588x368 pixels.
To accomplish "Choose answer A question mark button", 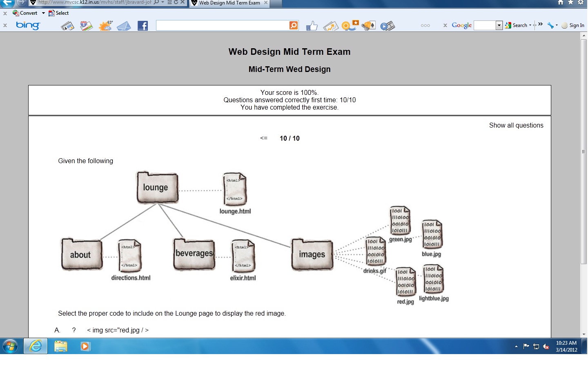I will [x=74, y=330].
